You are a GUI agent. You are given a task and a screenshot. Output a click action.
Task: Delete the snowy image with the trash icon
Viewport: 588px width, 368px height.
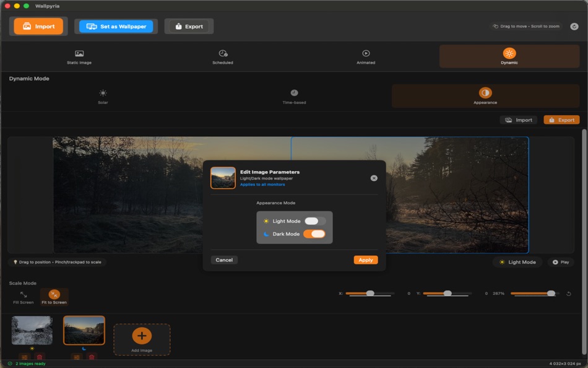click(40, 357)
